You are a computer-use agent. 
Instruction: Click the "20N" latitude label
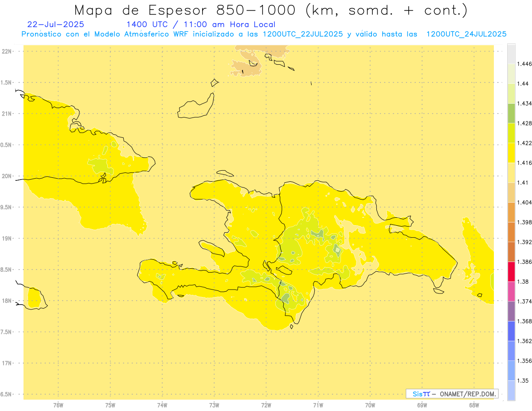7,176
